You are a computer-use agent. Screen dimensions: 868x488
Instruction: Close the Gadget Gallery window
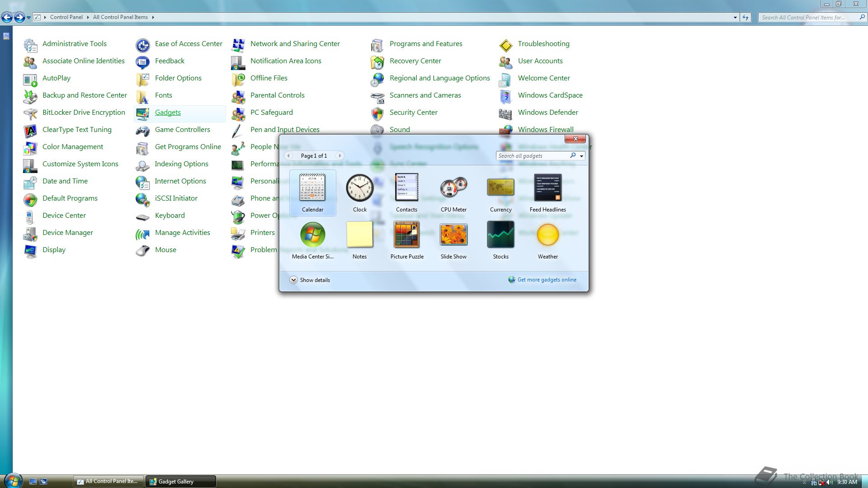point(575,139)
